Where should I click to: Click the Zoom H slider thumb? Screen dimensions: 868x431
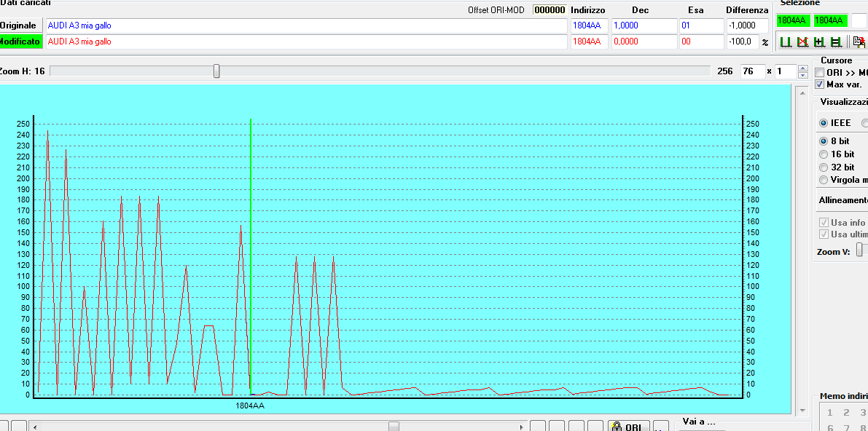point(216,71)
